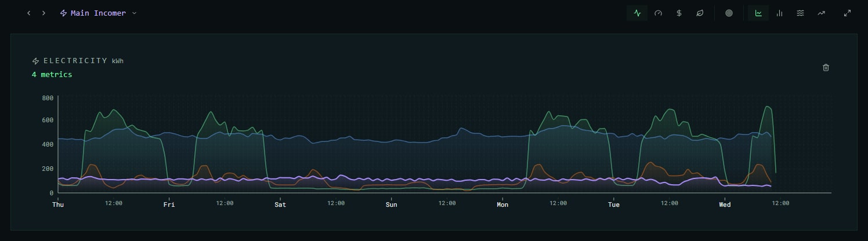The height and width of the screenshot is (241, 868).
Task: Switch to the bar chart type
Action: pyautogui.click(x=779, y=13)
